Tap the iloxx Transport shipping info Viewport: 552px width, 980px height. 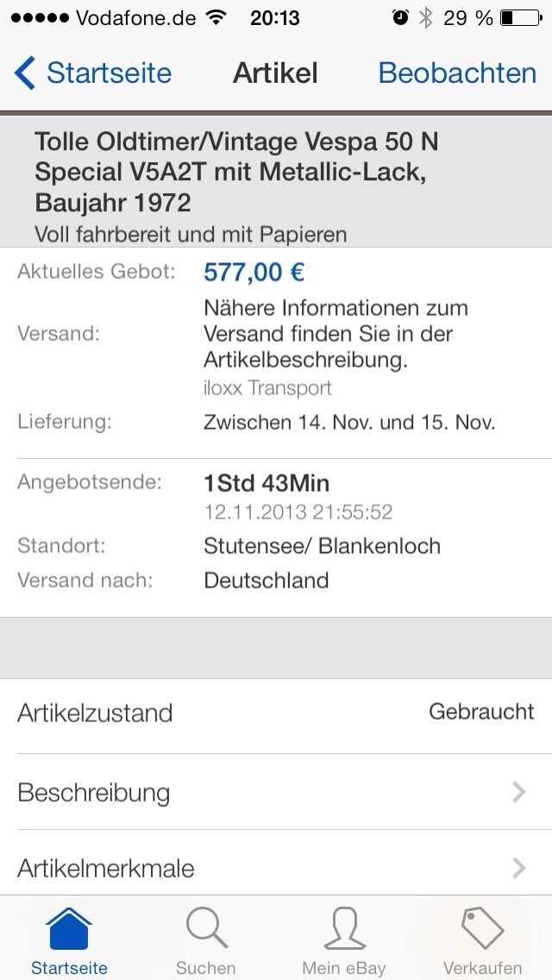267,388
